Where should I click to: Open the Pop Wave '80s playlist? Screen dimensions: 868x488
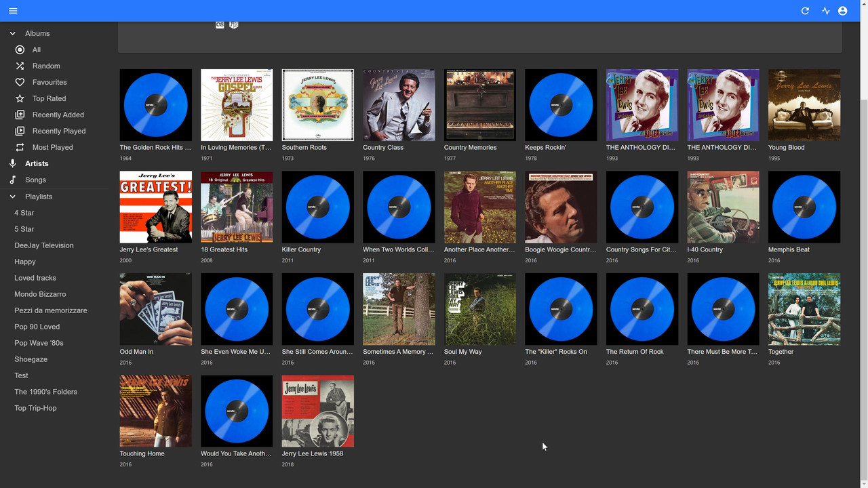click(x=39, y=343)
